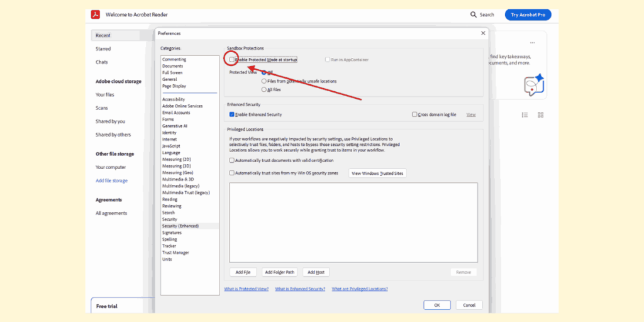The width and height of the screenshot is (644, 322).
Task: Select All files radio button
Action: [x=264, y=89]
